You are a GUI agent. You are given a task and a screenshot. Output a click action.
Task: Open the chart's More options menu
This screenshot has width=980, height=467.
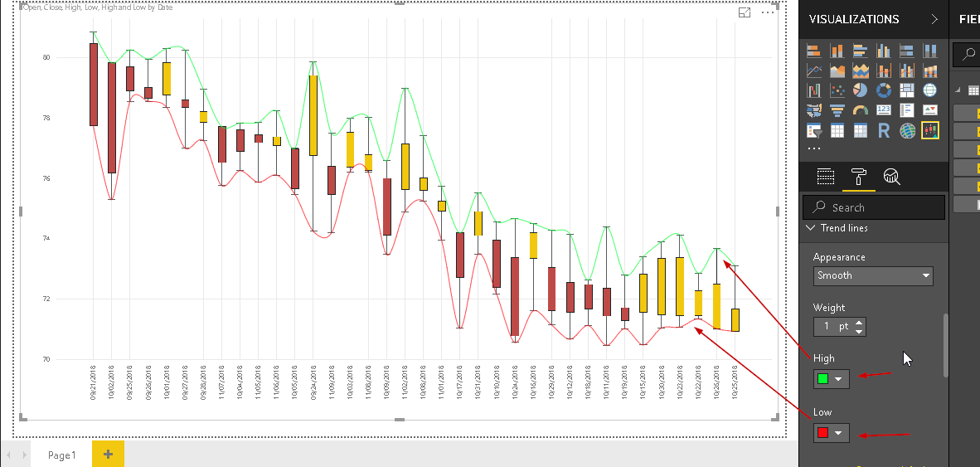[768, 12]
